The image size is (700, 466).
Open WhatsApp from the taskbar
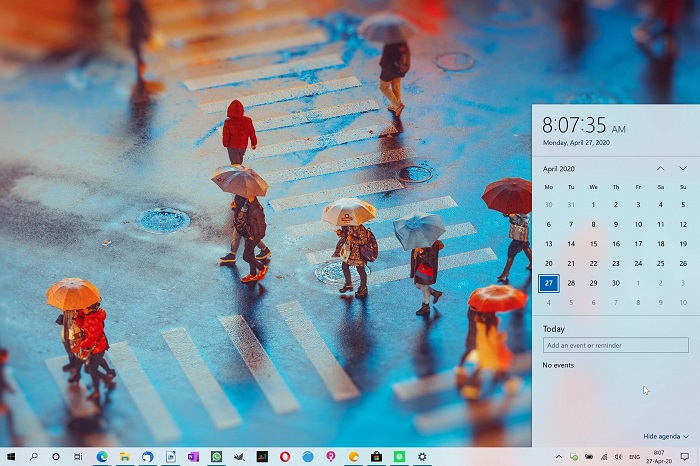click(x=216, y=456)
